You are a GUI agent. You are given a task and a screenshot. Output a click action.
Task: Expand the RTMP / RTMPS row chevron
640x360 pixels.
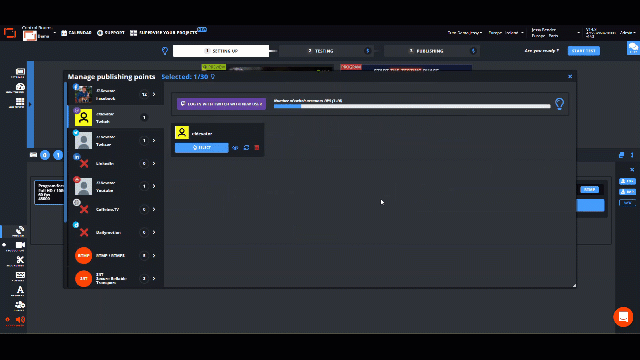pos(154,256)
